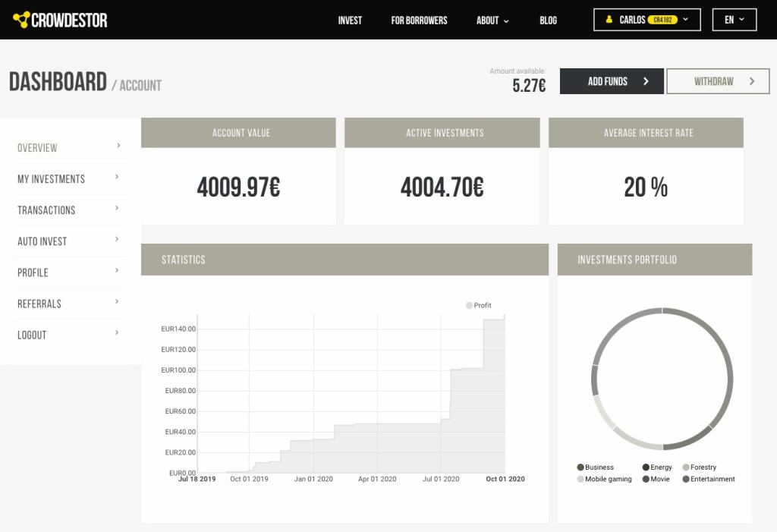Open the EN language selector
The image size is (777, 532).
[x=734, y=20]
